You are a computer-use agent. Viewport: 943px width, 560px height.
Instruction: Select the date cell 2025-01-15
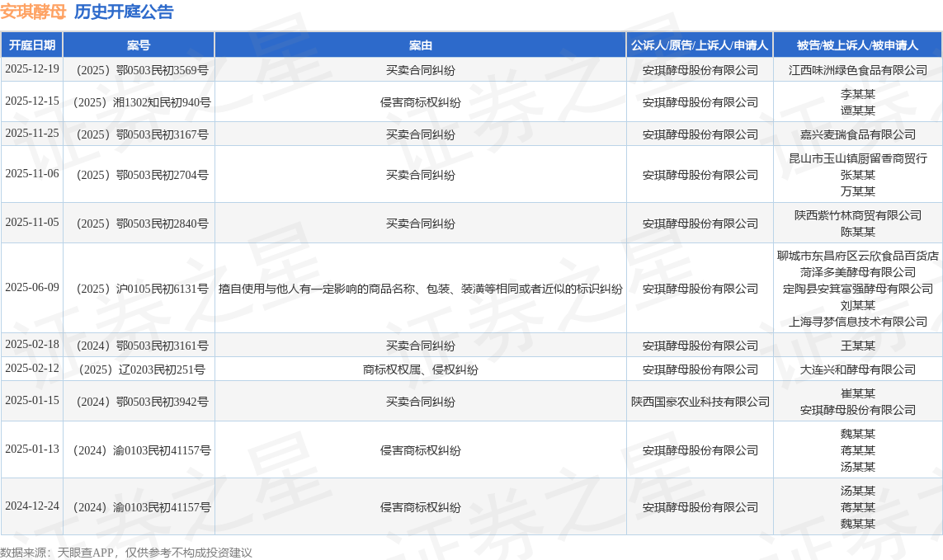[x=32, y=400]
